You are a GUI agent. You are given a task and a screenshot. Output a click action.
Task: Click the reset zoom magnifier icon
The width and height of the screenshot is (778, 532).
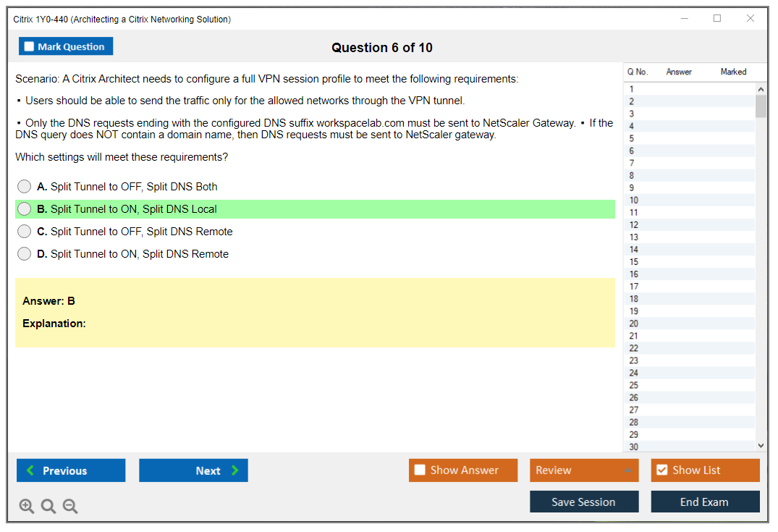pyautogui.click(x=48, y=507)
